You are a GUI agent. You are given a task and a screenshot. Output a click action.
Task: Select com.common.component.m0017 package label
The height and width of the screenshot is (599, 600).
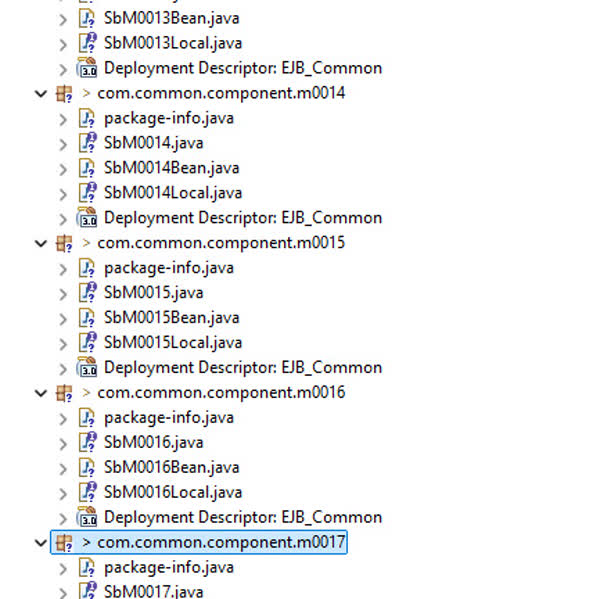pos(220,543)
